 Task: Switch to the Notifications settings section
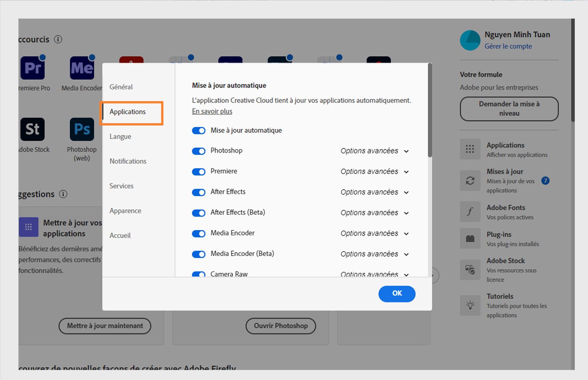pos(128,161)
